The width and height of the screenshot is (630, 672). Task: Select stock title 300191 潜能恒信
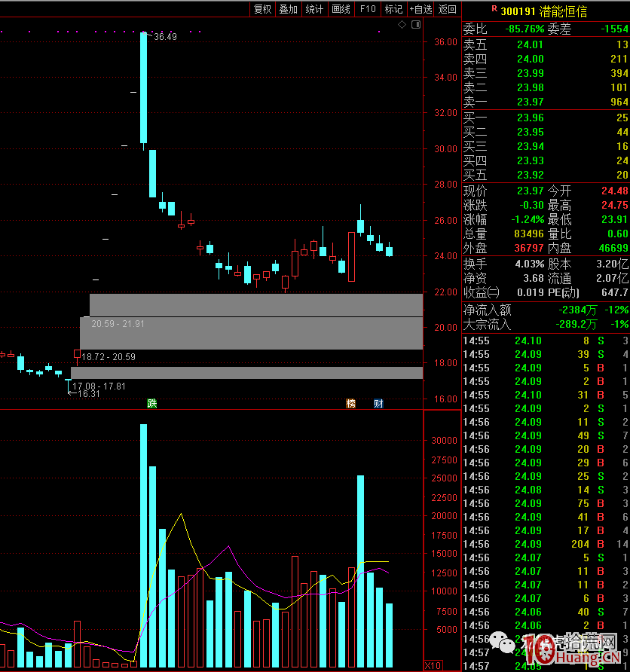click(543, 11)
